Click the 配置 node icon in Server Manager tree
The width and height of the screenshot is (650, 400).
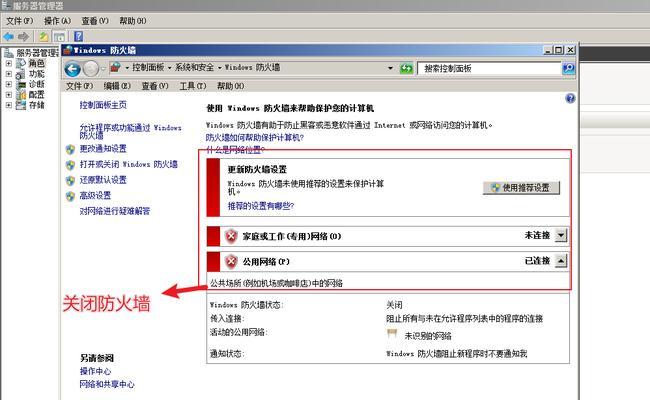point(21,95)
